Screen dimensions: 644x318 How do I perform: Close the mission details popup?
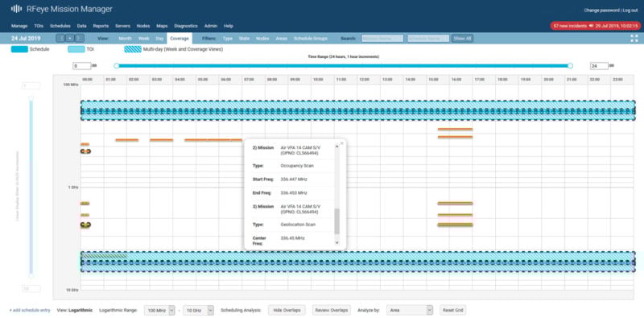(341, 143)
